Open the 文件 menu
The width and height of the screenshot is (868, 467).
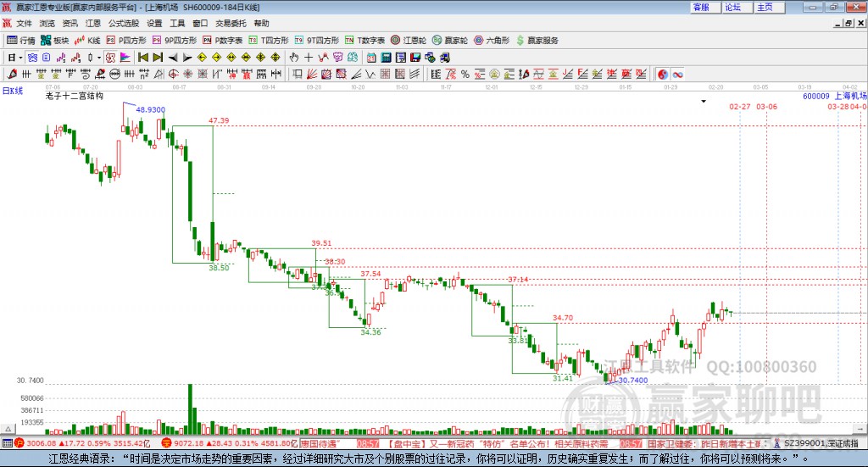click(x=25, y=23)
